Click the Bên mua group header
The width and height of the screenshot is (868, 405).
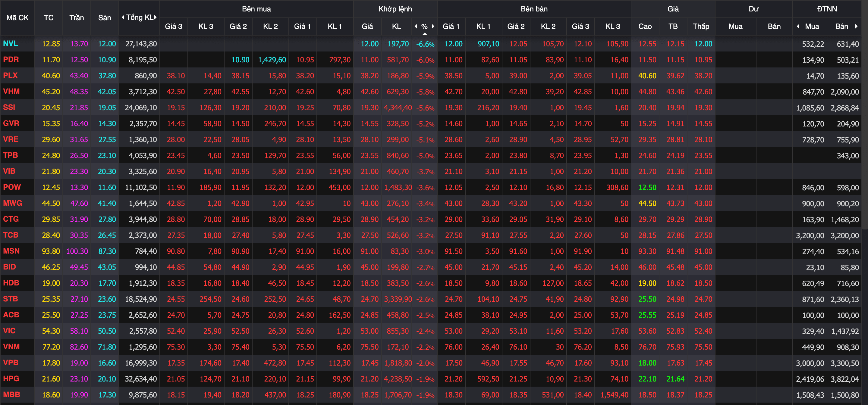[x=256, y=9]
